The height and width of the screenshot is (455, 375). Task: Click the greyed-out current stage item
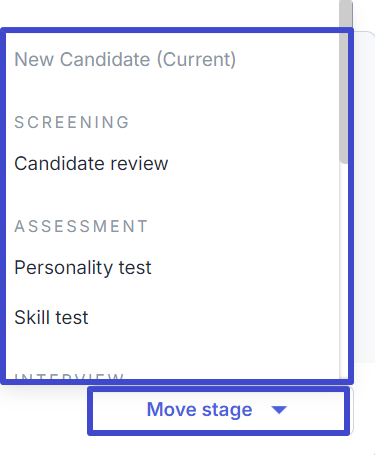[x=125, y=60]
